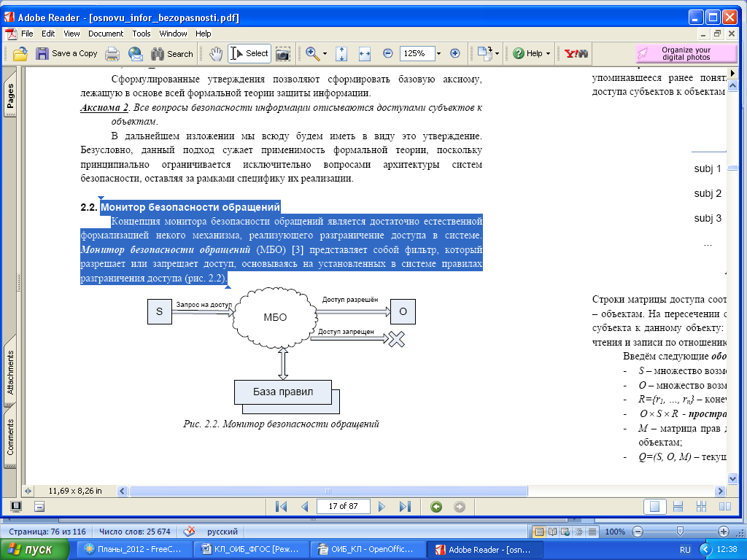The image size is (747, 560).
Task: Open the Help menu in menu bar
Action: pyautogui.click(x=203, y=34)
